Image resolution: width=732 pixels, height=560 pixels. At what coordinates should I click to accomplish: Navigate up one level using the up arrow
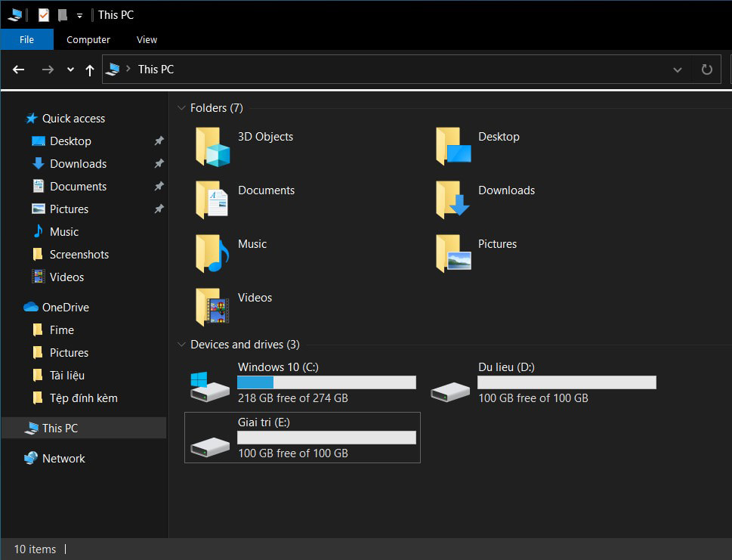89,69
